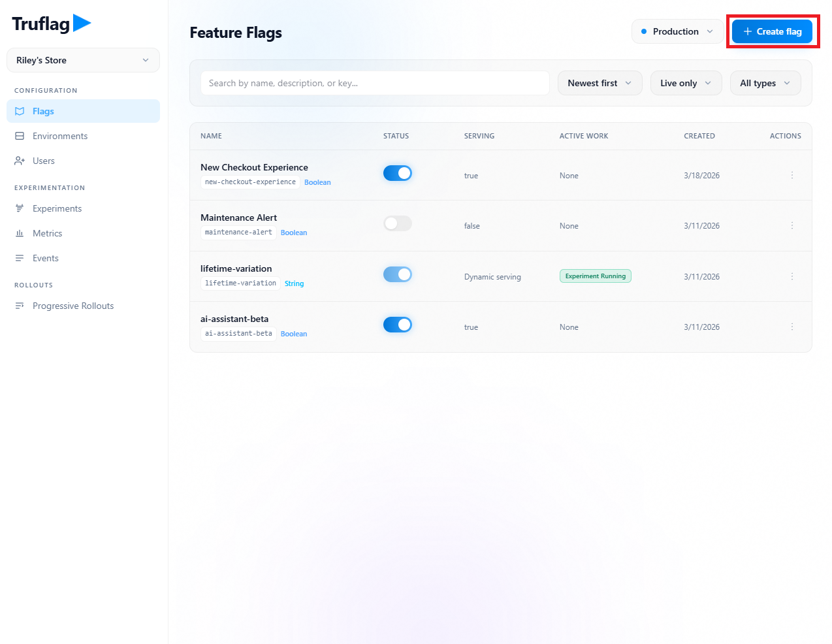Click the Environments sidebar icon
The height and width of the screenshot is (644, 832).
(x=20, y=136)
